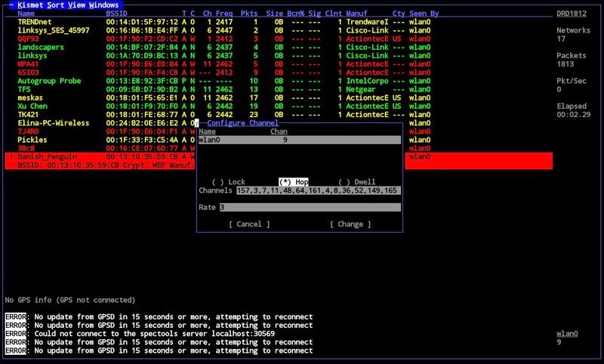The image size is (604, 364).
Task: Click the Channels list input field
Action: tap(319, 190)
